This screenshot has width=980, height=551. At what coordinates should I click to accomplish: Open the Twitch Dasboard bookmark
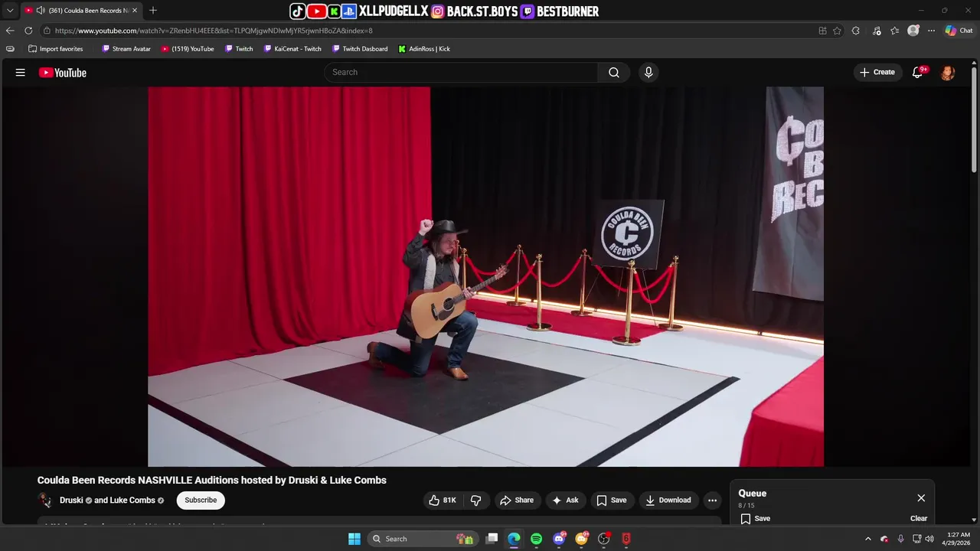pos(360,49)
